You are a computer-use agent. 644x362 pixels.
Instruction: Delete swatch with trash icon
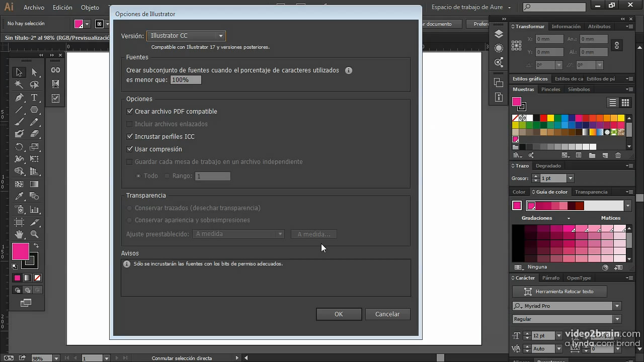(x=618, y=156)
